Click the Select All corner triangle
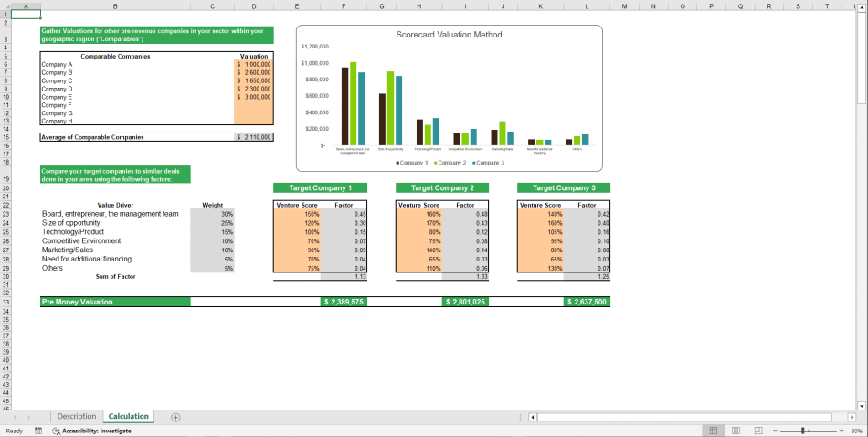Viewport: 868px width, 437px height. click(5, 5)
